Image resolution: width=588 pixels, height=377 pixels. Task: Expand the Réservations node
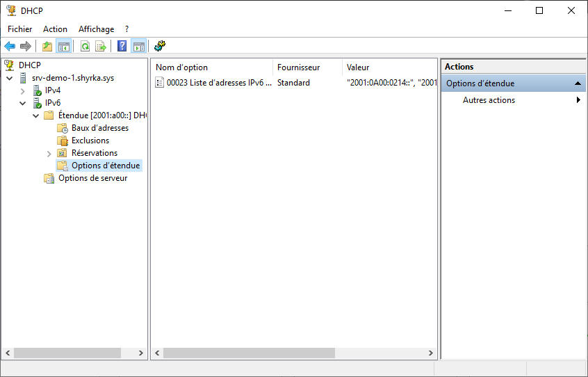pyautogui.click(x=49, y=153)
